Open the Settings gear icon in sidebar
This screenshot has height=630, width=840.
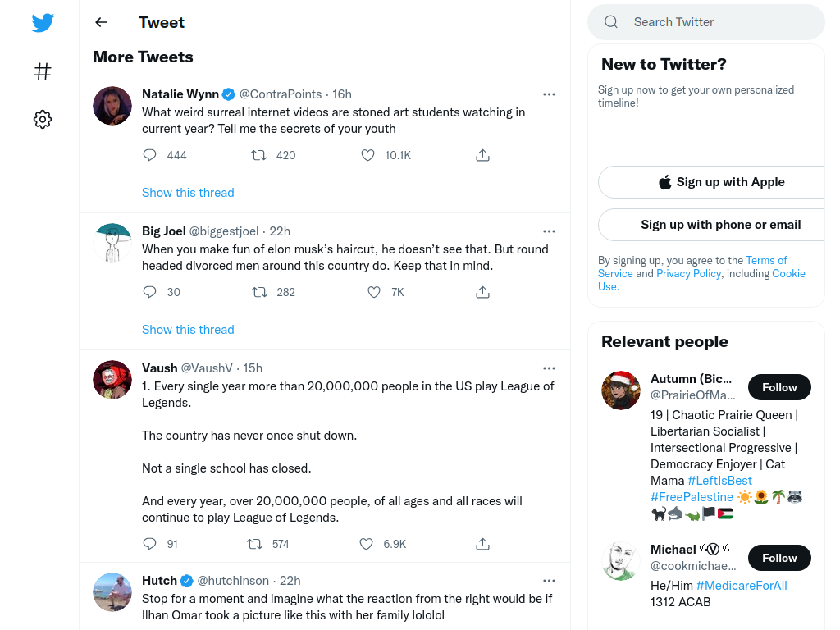coord(43,120)
